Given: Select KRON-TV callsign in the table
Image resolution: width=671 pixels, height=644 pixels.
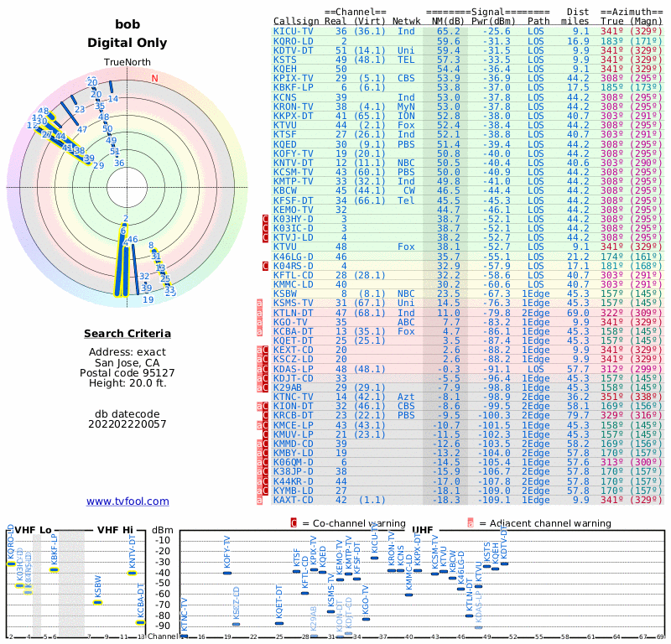Looking at the screenshot, I should pyautogui.click(x=293, y=106).
